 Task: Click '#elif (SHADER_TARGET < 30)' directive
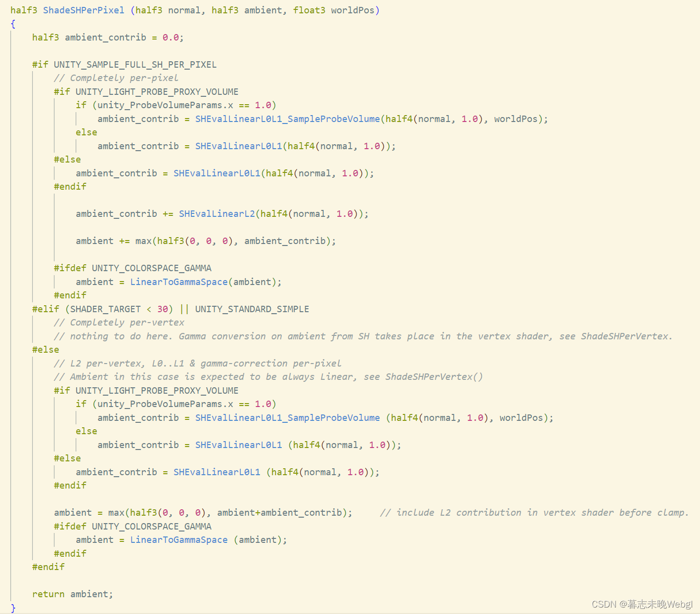click(x=103, y=309)
